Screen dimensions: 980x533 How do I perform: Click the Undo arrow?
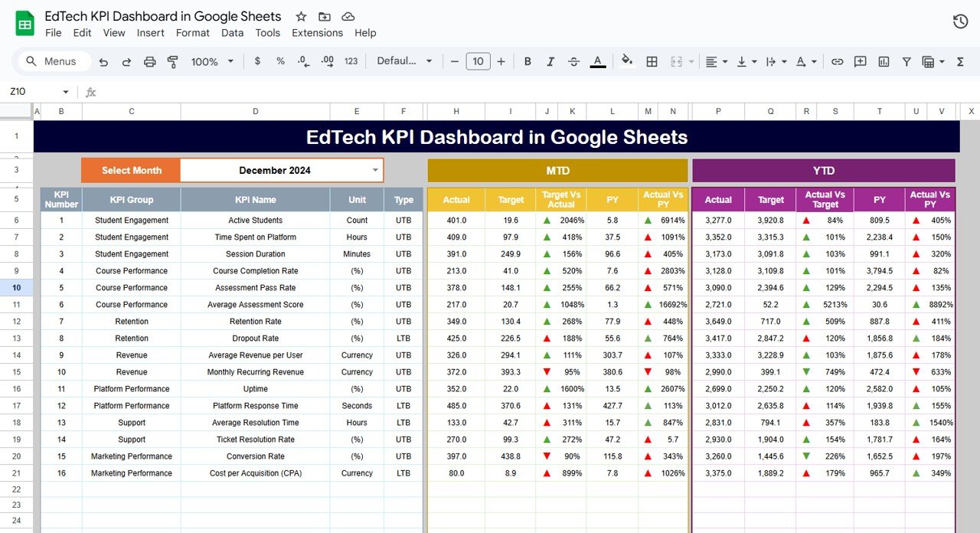point(103,61)
